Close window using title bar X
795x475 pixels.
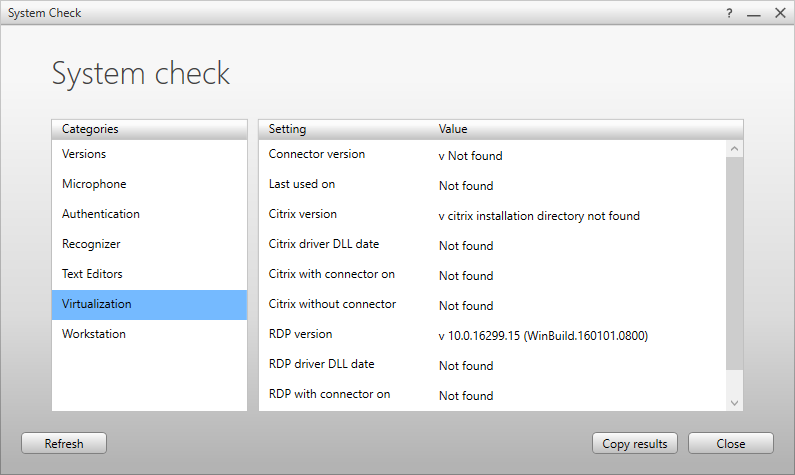click(x=780, y=13)
